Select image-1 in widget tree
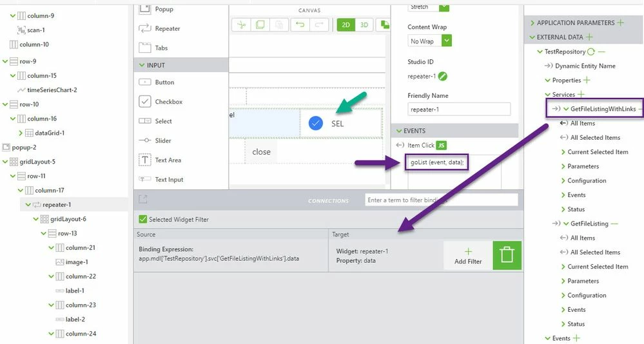 point(77,262)
